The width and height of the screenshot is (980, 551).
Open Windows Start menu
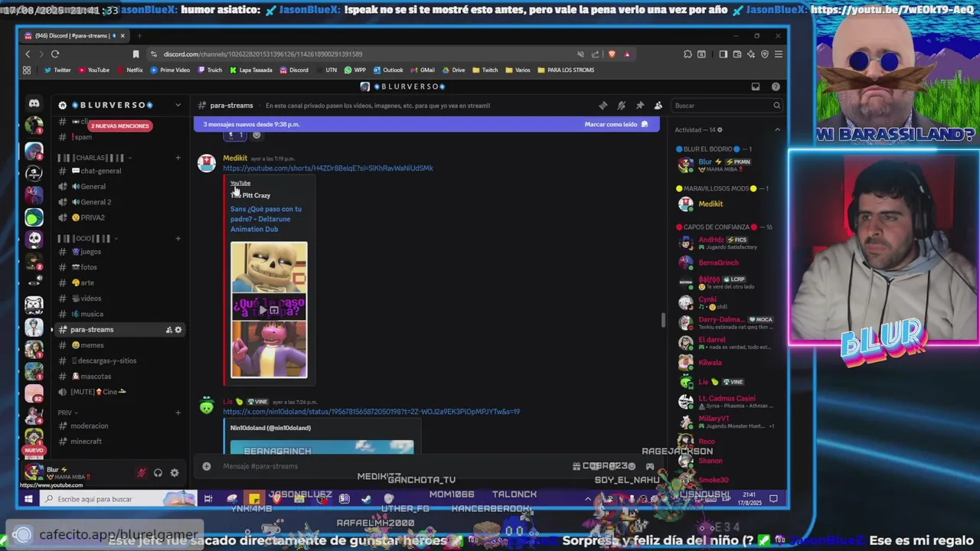pos(28,499)
